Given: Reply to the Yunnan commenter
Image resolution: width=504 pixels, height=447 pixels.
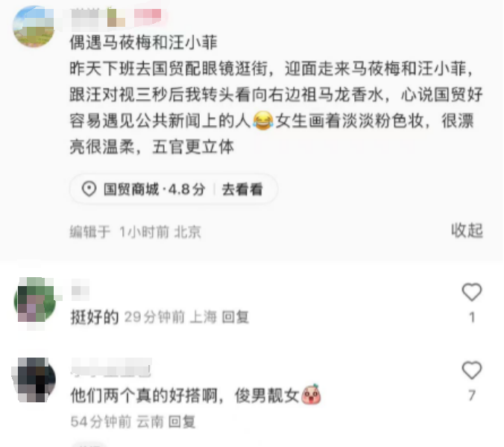Looking at the screenshot, I should click(182, 422).
